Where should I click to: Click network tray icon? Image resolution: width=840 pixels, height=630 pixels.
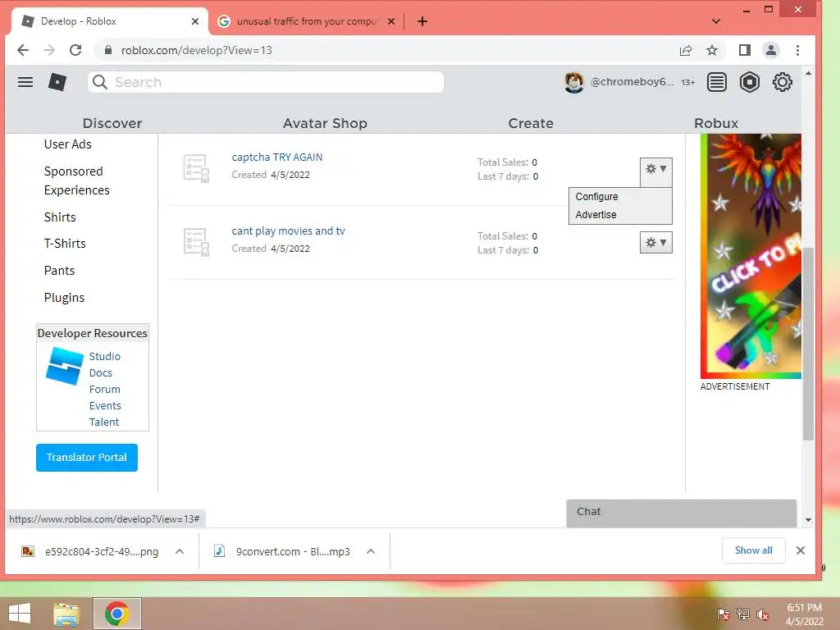[743, 614]
